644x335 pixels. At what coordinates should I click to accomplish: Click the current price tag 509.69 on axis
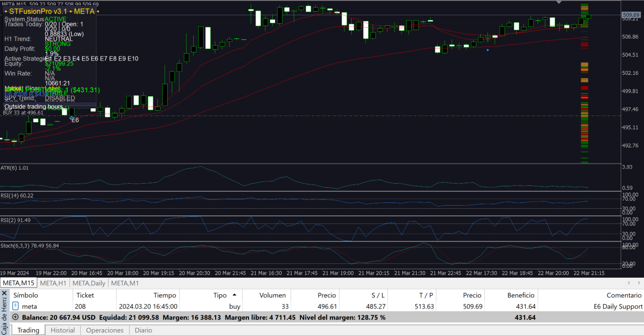pos(631,15)
